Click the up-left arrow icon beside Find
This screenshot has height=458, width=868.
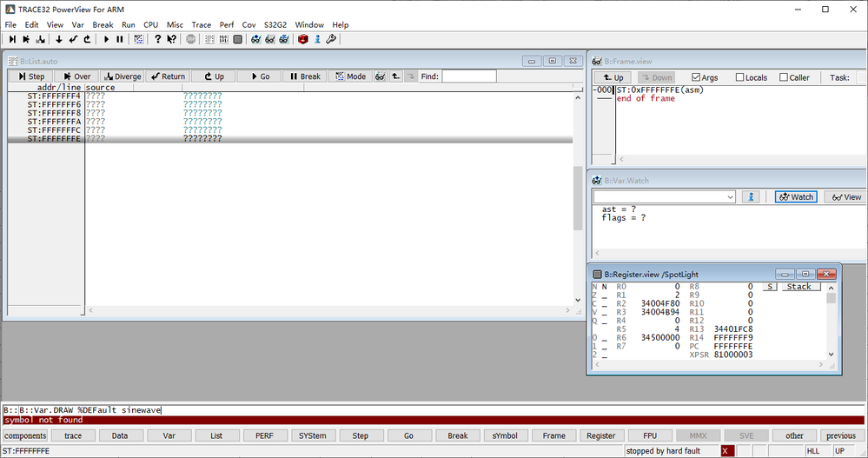tap(396, 76)
